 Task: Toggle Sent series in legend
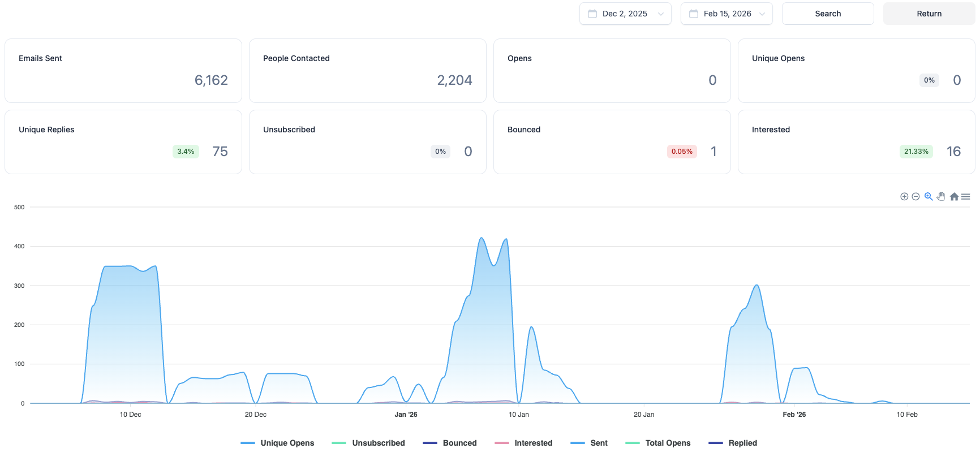[x=589, y=443]
